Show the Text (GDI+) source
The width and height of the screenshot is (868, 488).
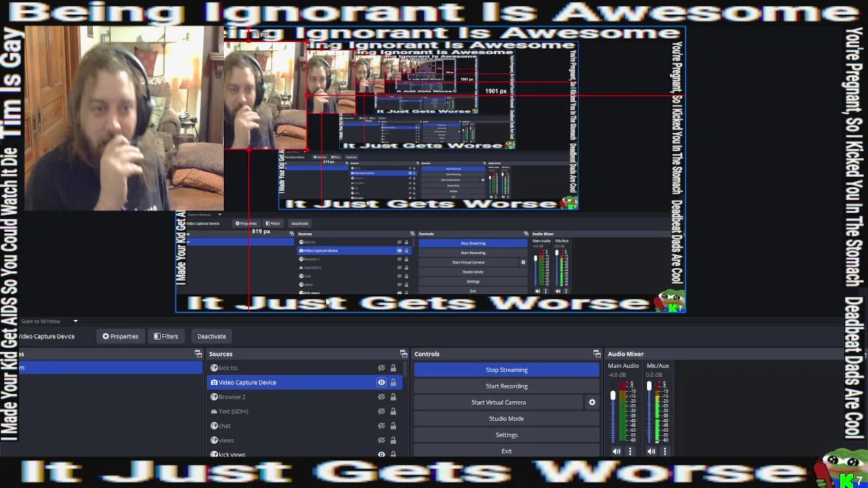coord(381,411)
